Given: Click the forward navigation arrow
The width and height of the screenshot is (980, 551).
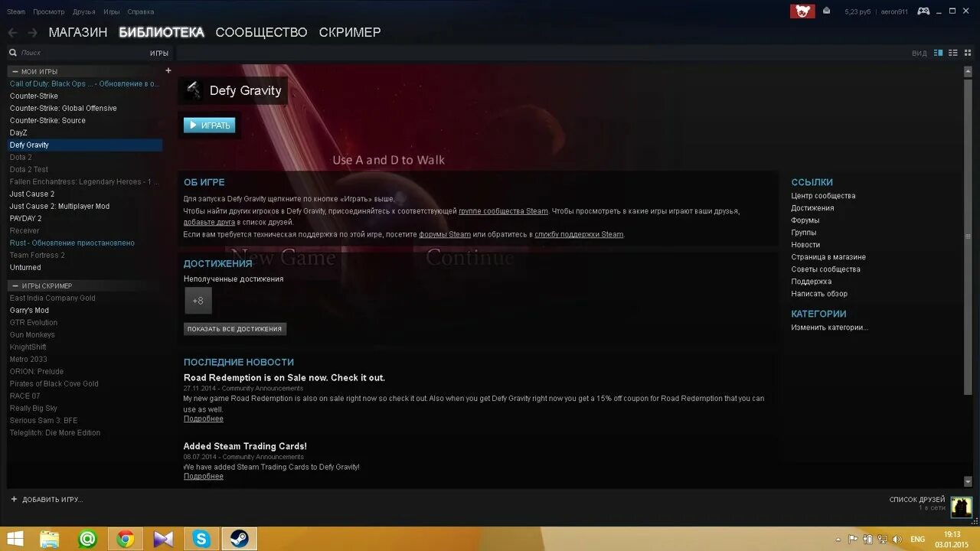Looking at the screenshot, I should [32, 32].
